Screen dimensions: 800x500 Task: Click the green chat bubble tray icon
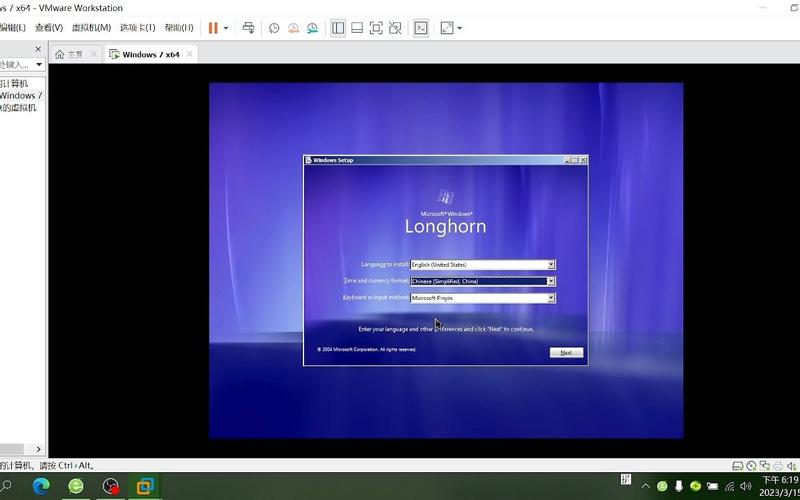coord(662,486)
